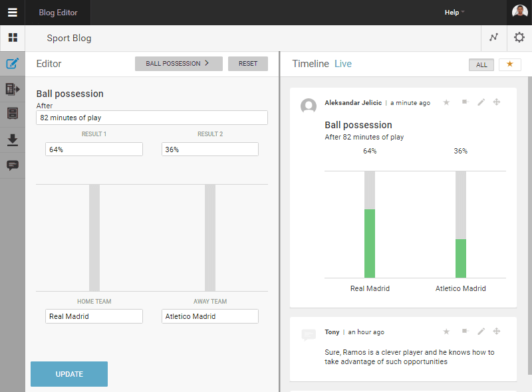
Task: Click the green Atletico Madrid possession bar
Action: [x=460, y=258]
